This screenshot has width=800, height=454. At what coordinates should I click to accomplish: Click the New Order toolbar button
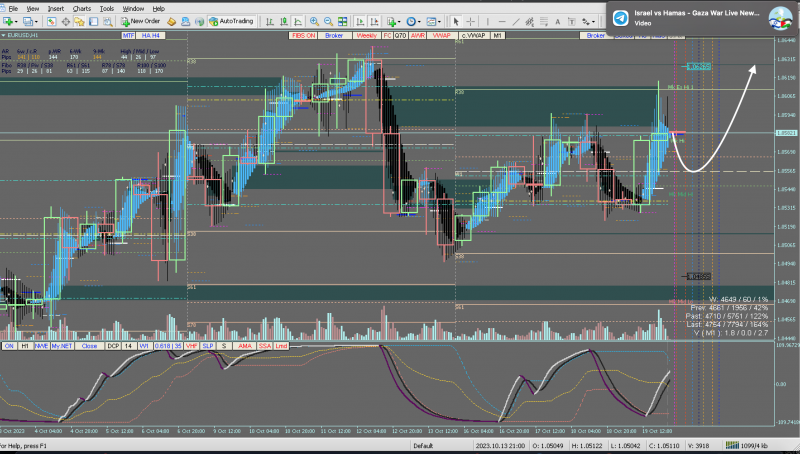(x=138, y=20)
